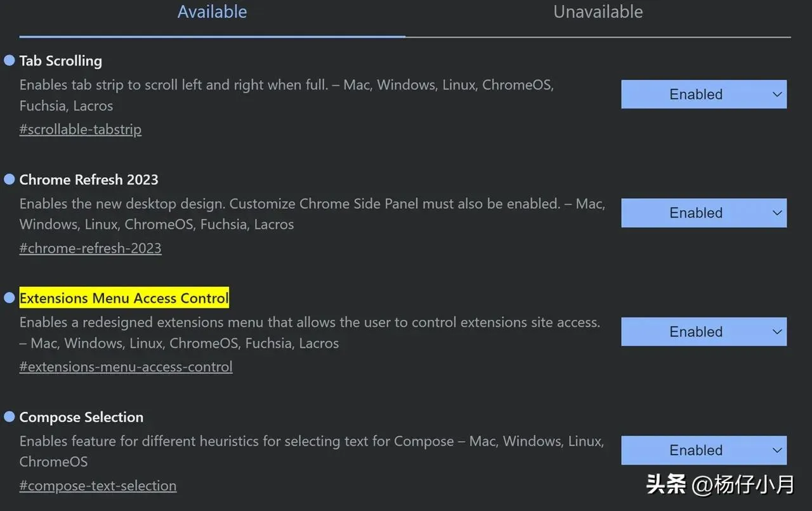Click the Chrome Refresh 2023 flag title

pos(89,180)
